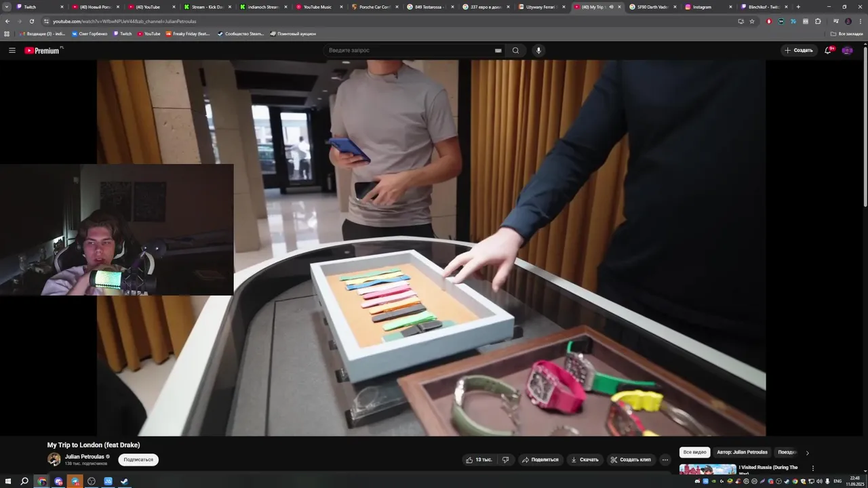Open the notifications bell
Image resolution: width=868 pixels, height=488 pixels.
click(828, 50)
